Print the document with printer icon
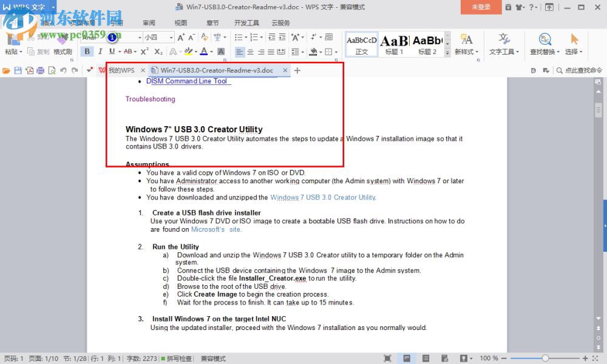The height and width of the screenshot is (364, 607). (x=40, y=70)
